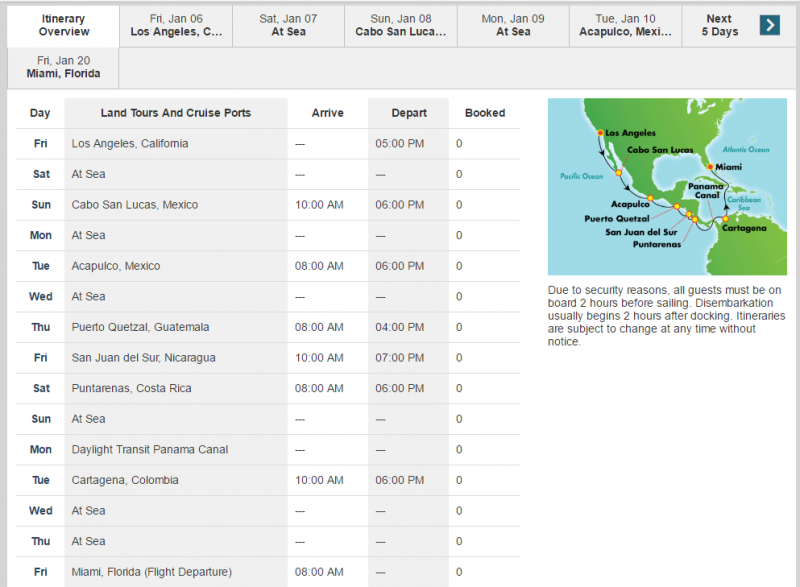
Task: Select the Mon, Jan 09 At Sea tab
Action: tap(513, 26)
